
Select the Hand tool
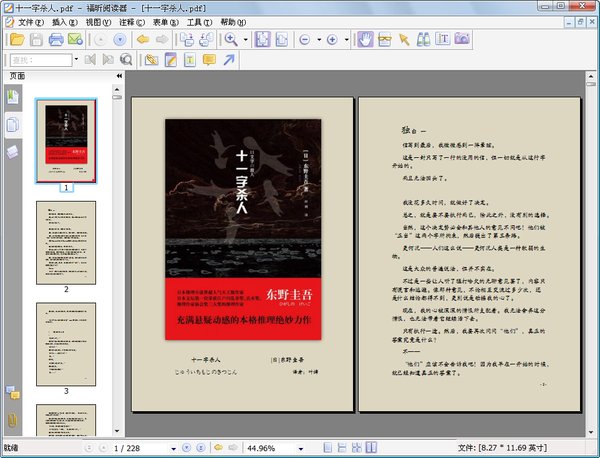(366, 39)
